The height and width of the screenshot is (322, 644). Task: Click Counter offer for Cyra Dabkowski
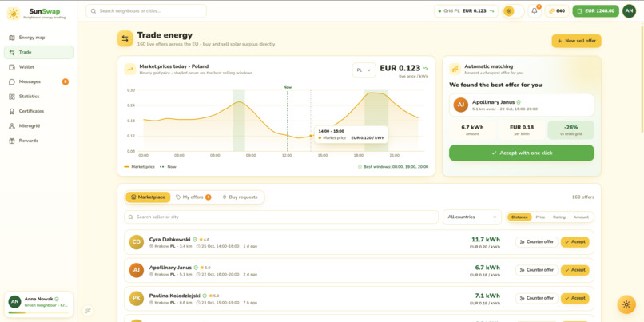(x=537, y=242)
